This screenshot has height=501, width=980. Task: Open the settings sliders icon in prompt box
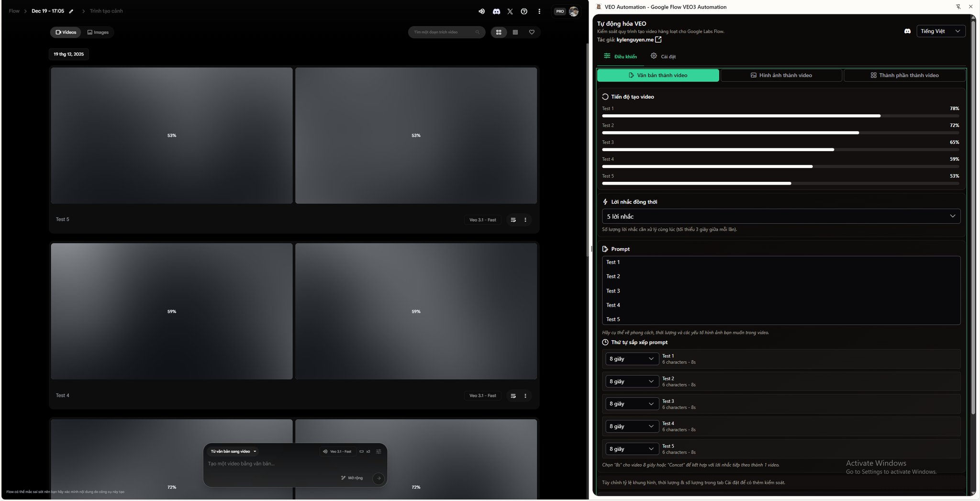(379, 452)
